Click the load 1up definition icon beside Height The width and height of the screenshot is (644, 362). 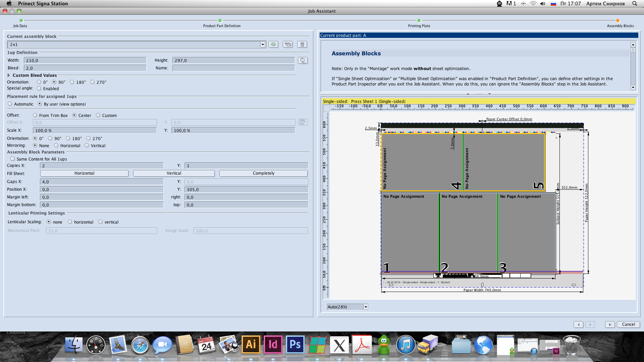(303, 60)
